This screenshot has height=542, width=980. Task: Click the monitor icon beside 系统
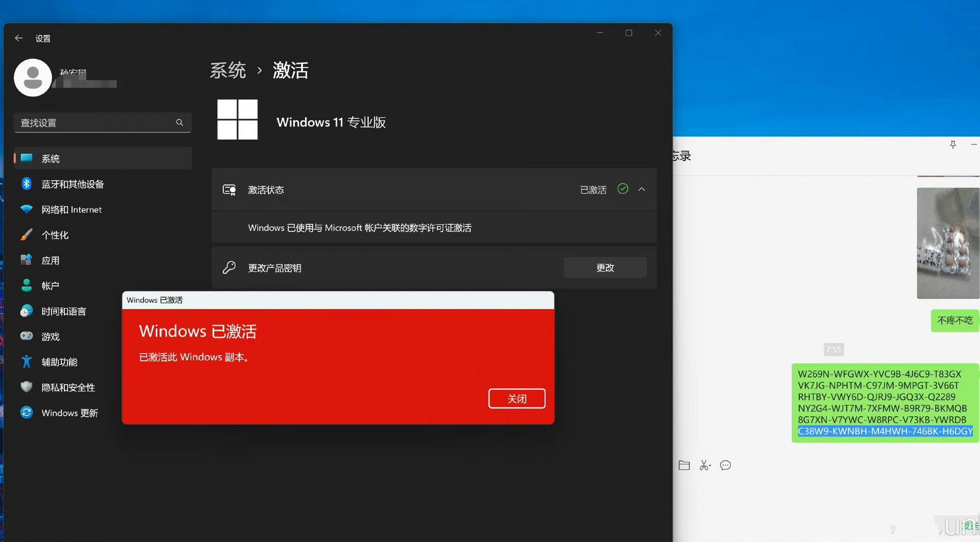(26, 158)
